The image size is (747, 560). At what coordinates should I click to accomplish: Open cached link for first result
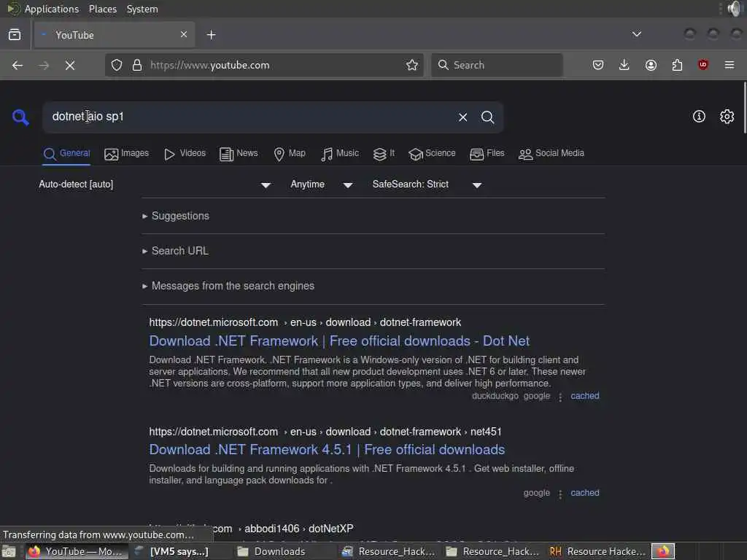(584, 396)
